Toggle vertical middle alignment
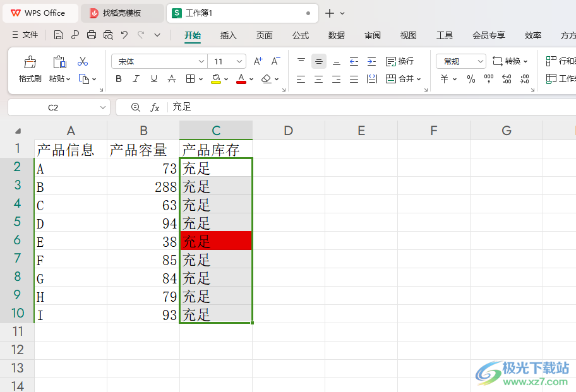 pos(319,61)
